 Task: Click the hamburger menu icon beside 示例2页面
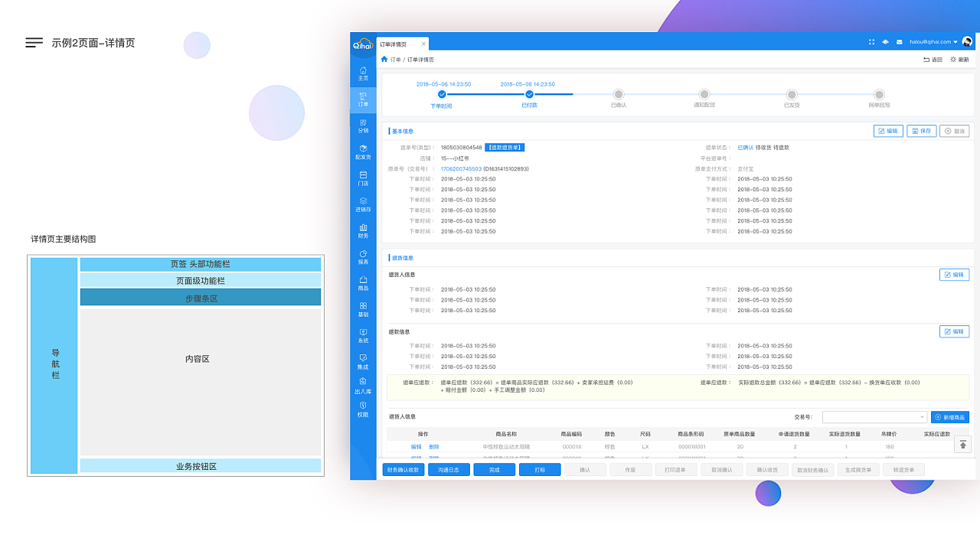tap(34, 43)
